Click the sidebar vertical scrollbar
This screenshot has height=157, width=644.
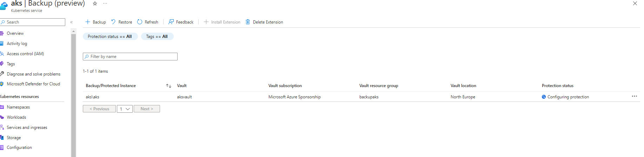(x=73, y=95)
